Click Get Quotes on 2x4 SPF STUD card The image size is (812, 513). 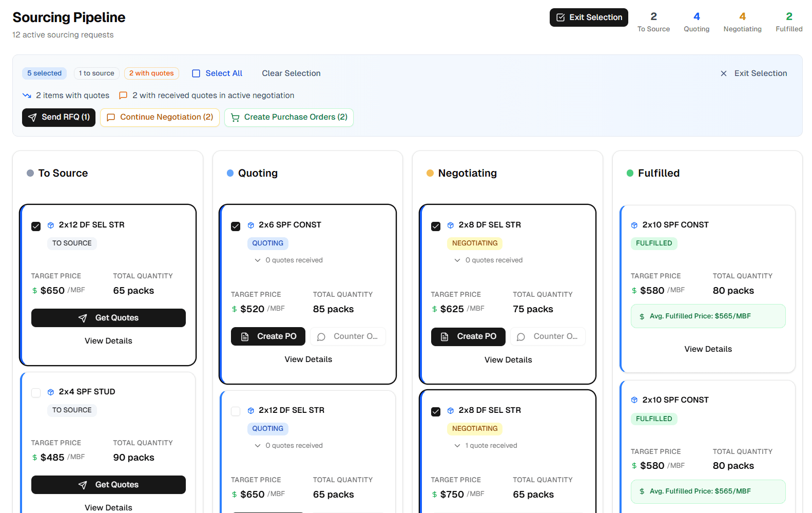click(x=108, y=485)
